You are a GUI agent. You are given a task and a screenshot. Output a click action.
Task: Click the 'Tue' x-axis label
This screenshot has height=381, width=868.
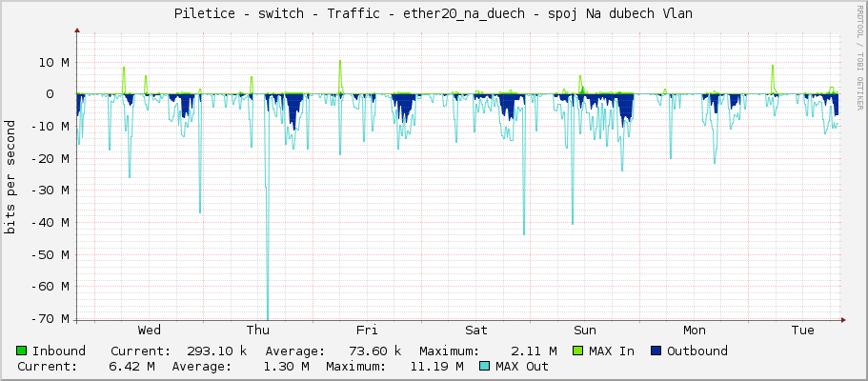coord(802,331)
